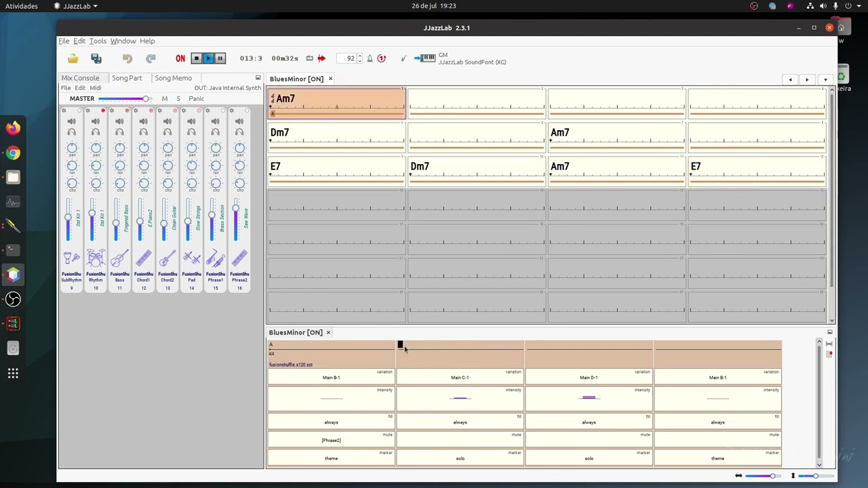Screen dimensions: 868x488
Task: Select the Mix Console tab
Action: [80, 78]
